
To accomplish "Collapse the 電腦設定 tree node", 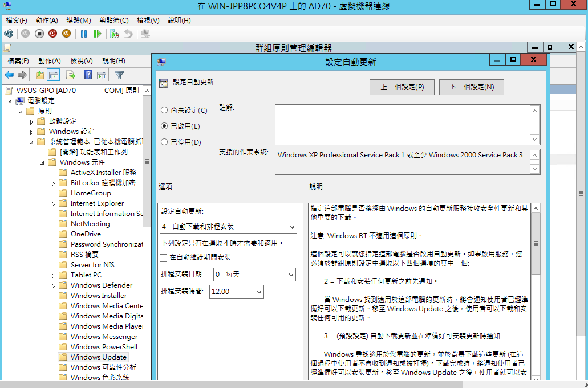I will coord(10,101).
